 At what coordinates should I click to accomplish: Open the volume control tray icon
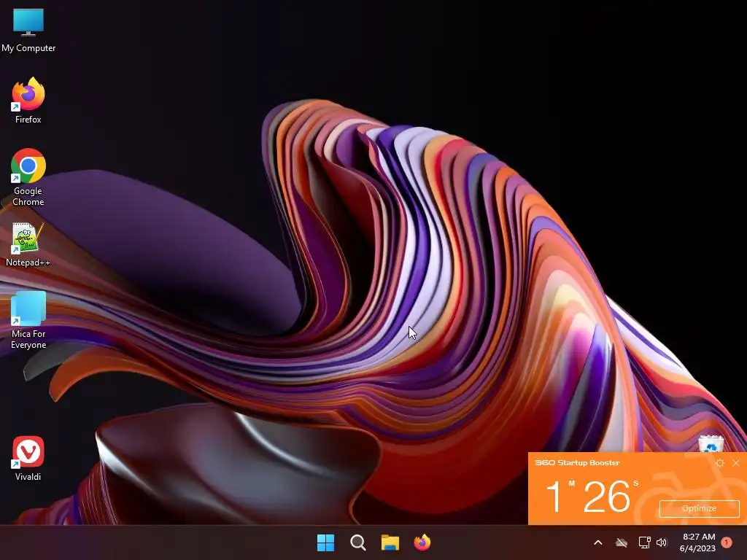click(x=662, y=542)
